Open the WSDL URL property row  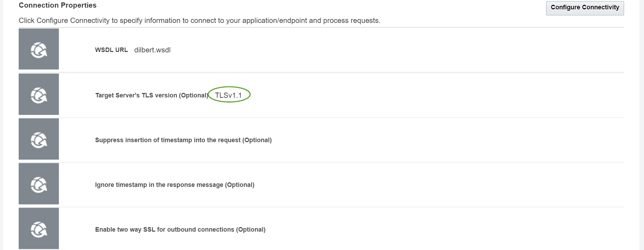[x=321, y=49]
